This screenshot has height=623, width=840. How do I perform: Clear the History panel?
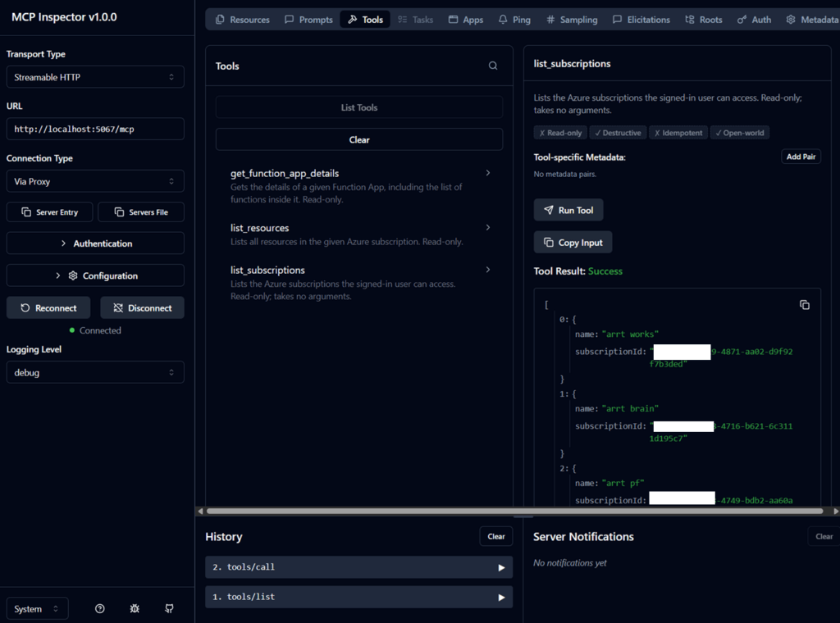[496, 536]
